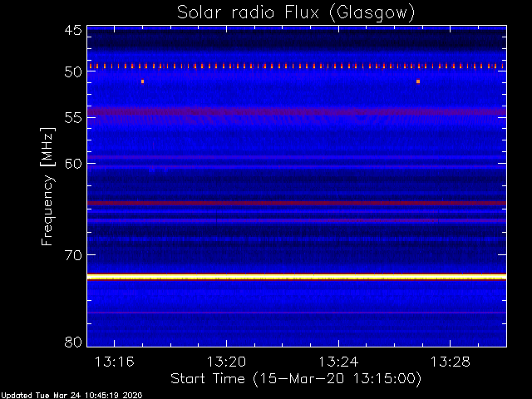This screenshot has width=532, height=399.
Task: Click the 60 frequency tick label
Action: tap(73, 164)
